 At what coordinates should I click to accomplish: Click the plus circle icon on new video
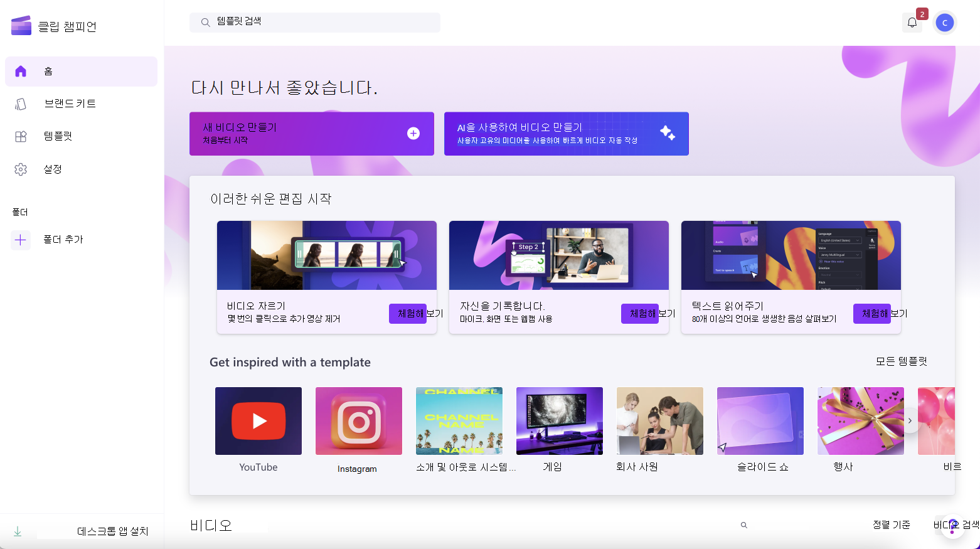413,133
